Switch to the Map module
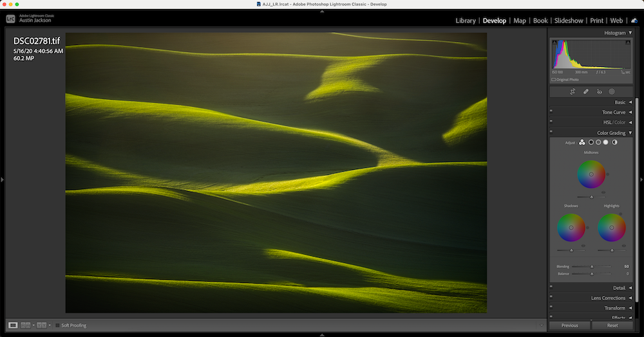The image size is (644, 337). pyautogui.click(x=520, y=21)
